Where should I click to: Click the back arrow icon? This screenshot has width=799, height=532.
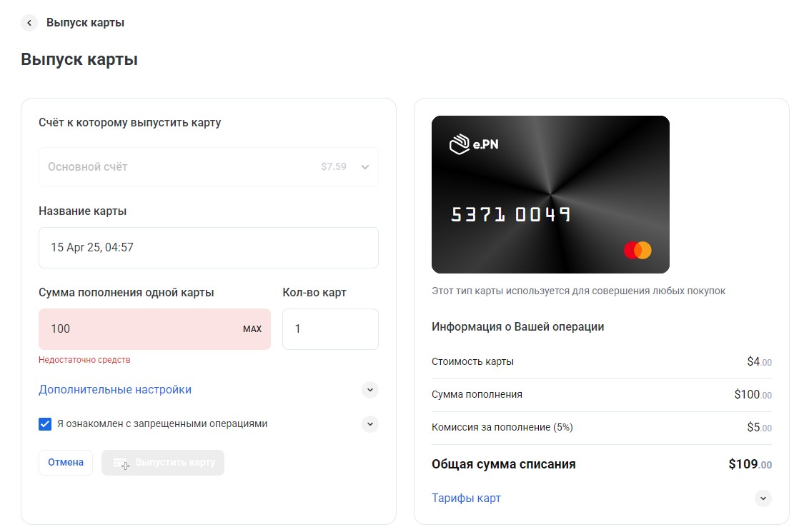pos(29,23)
